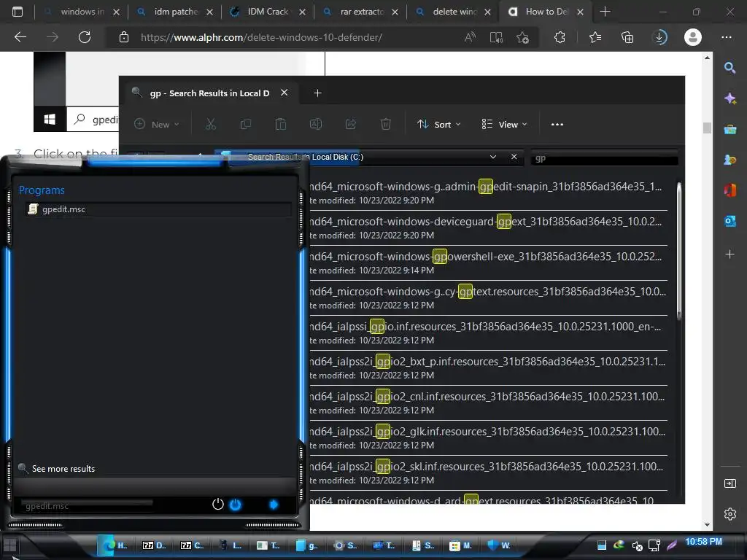Click the Edge address bar URL
The width and height of the screenshot is (747, 560).
click(x=262, y=37)
